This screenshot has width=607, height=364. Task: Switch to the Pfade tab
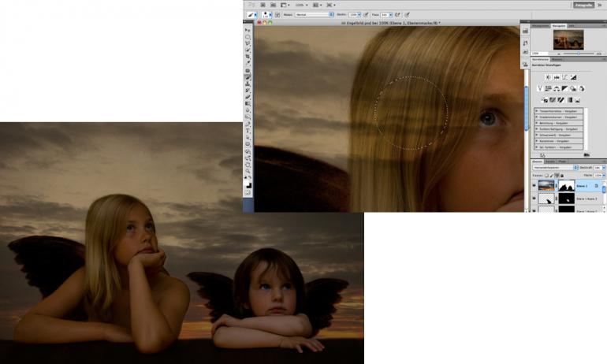562,162
